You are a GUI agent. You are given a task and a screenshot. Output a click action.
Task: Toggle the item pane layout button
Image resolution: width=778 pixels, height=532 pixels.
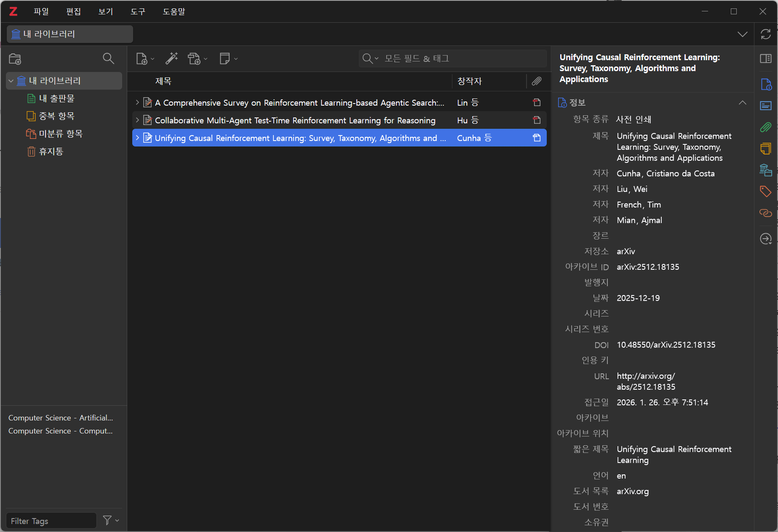[x=765, y=59]
